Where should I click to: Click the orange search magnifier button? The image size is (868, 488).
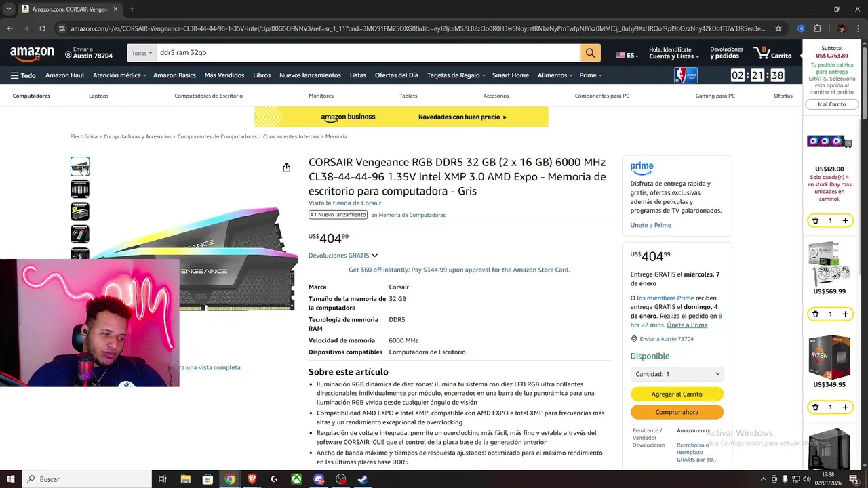click(590, 53)
